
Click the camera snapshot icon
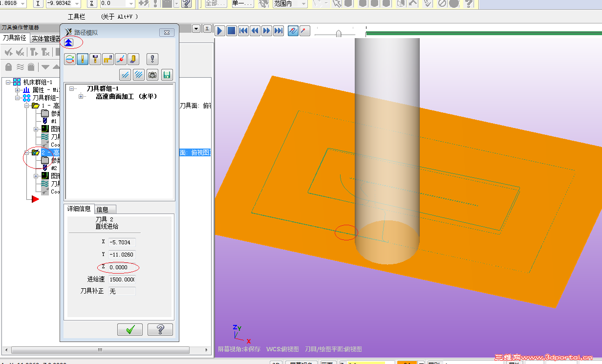[153, 75]
